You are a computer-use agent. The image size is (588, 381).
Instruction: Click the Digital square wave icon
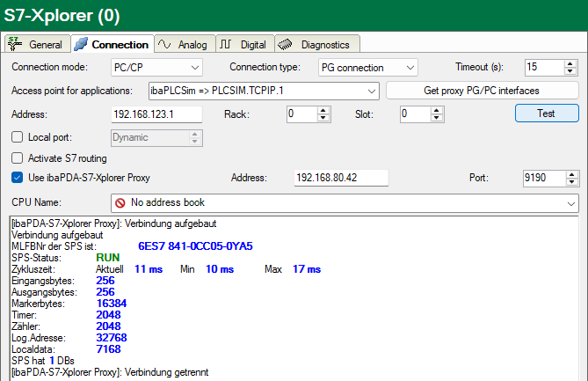225,44
